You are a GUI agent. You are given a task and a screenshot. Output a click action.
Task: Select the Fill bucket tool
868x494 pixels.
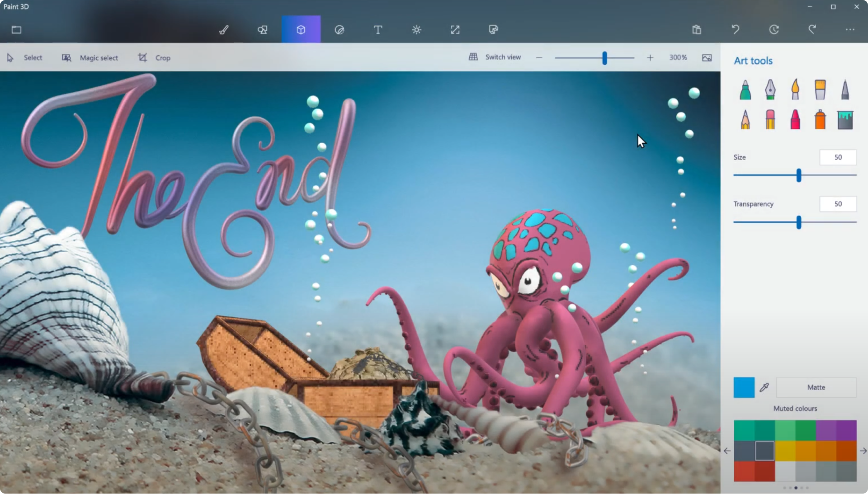tap(844, 120)
